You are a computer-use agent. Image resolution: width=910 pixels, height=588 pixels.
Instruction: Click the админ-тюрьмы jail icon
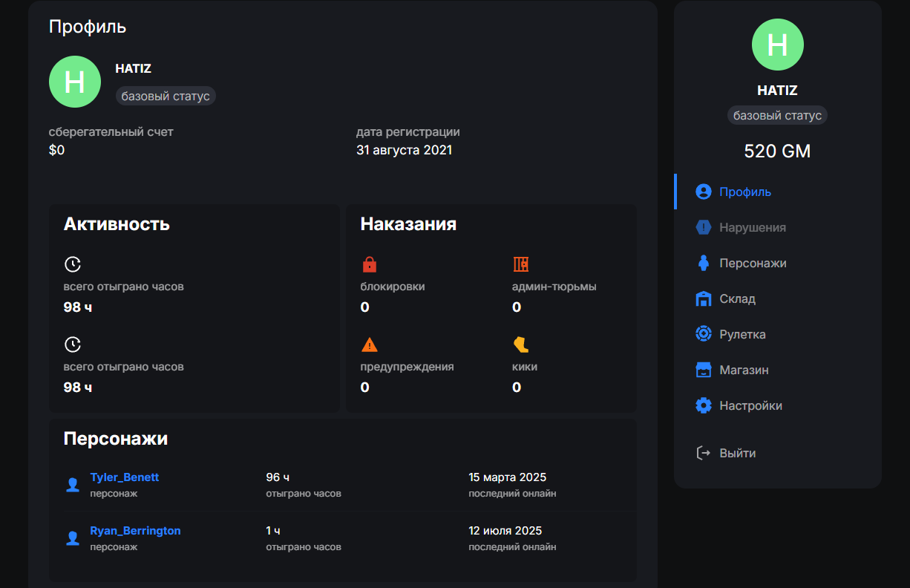pos(520,264)
